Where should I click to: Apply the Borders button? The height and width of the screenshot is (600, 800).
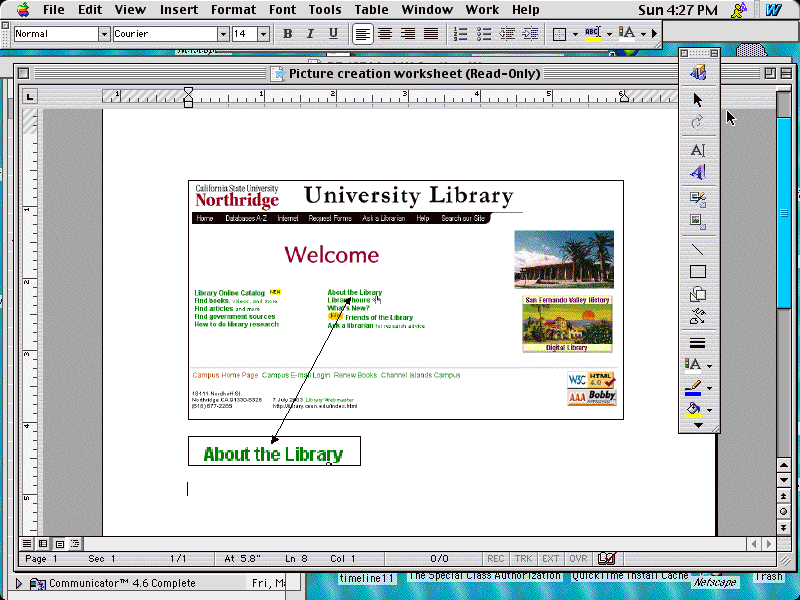pos(560,34)
